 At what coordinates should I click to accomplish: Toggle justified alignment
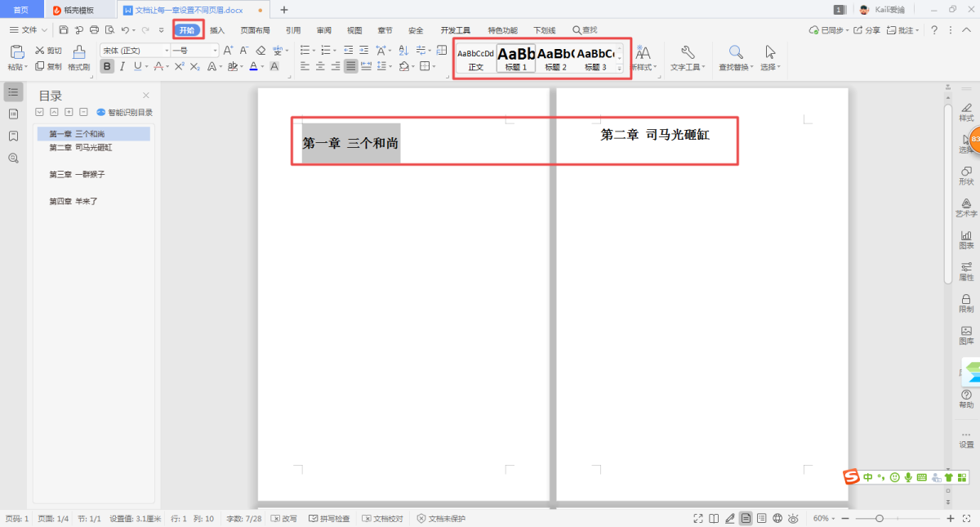coord(350,66)
